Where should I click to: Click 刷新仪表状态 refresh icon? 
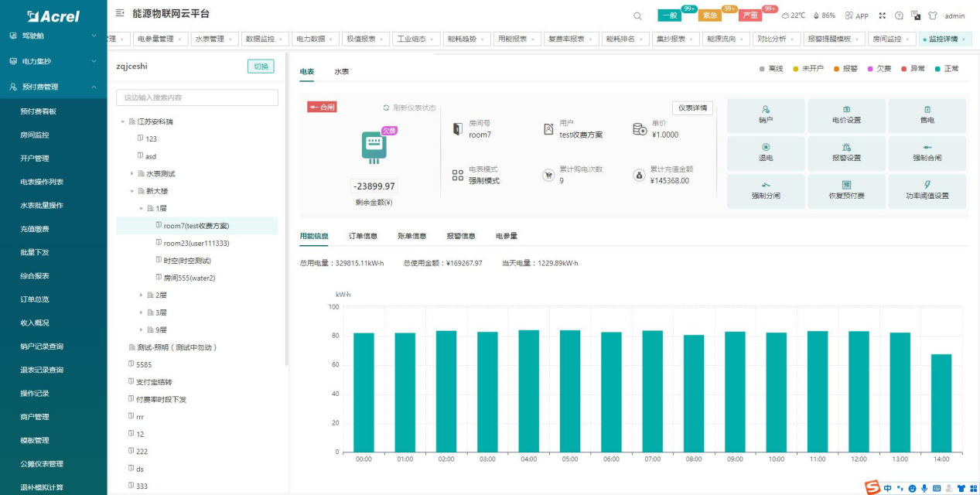coord(387,108)
